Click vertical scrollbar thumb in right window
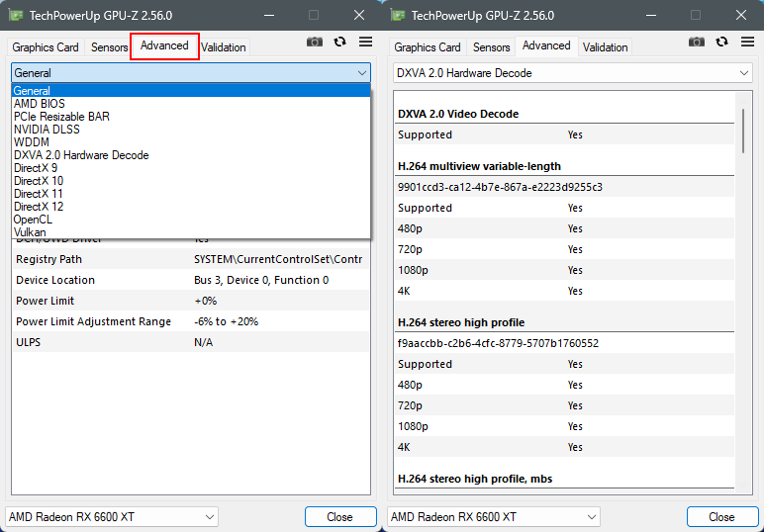This screenshot has width=764, height=532. (743, 131)
